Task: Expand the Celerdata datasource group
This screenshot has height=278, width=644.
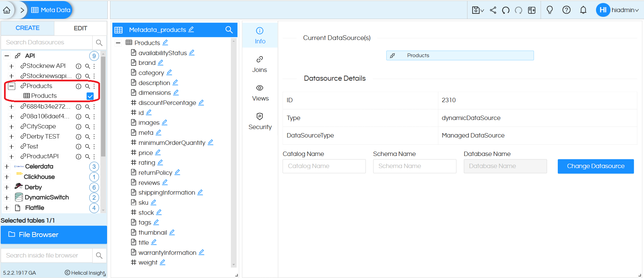Action: (x=7, y=167)
